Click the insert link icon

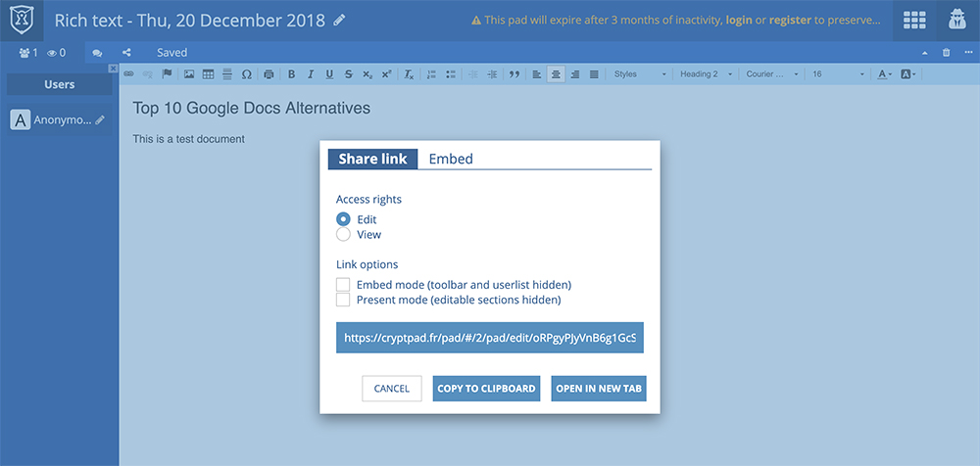(128, 73)
